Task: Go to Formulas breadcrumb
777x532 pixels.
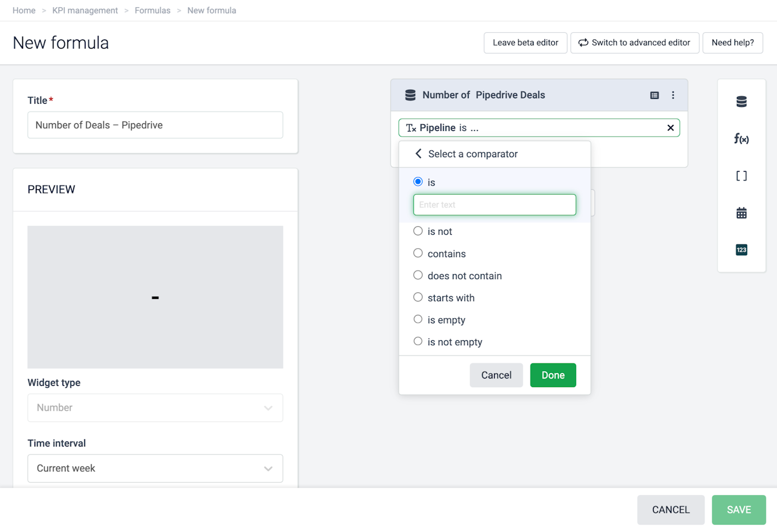Action: (152, 10)
